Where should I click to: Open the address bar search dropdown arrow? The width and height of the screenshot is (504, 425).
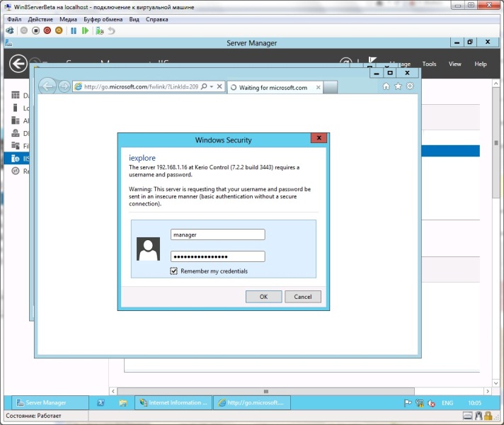211,87
